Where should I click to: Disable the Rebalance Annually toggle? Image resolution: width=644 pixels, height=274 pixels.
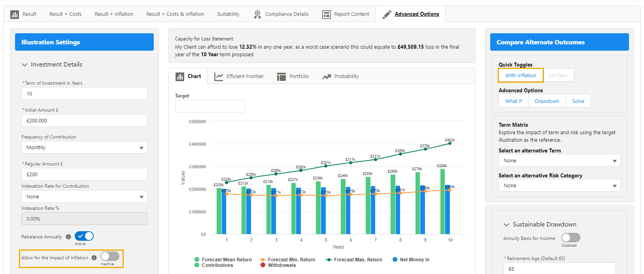click(x=84, y=236)
